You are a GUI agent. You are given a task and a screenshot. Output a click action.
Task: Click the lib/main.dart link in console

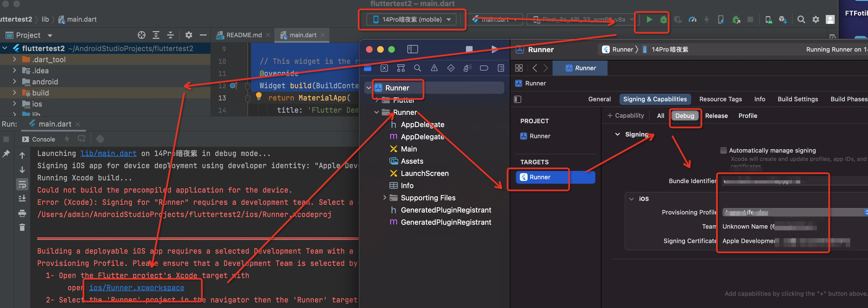tap(109, 153)
